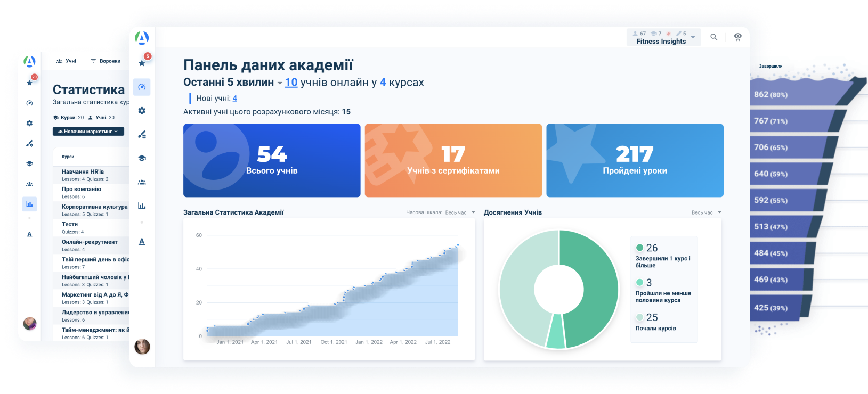Click the search magnifier icon in top bar

click(713, 37)
